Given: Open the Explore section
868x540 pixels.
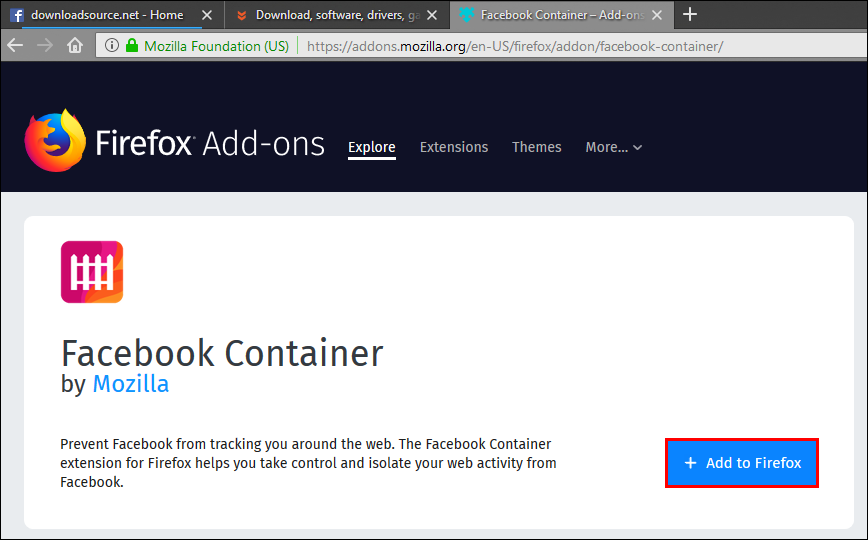Looking at the screenshot, I should [371, 147].
